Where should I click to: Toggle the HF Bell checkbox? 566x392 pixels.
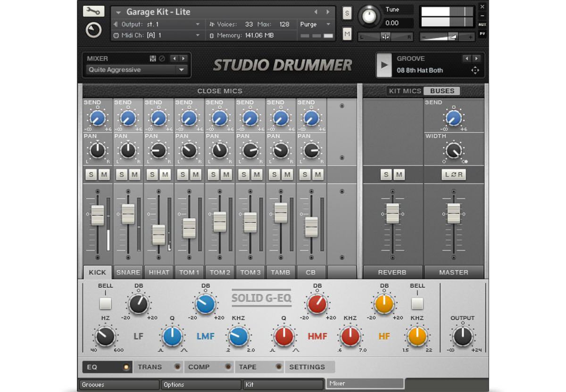tap(417, 303)
